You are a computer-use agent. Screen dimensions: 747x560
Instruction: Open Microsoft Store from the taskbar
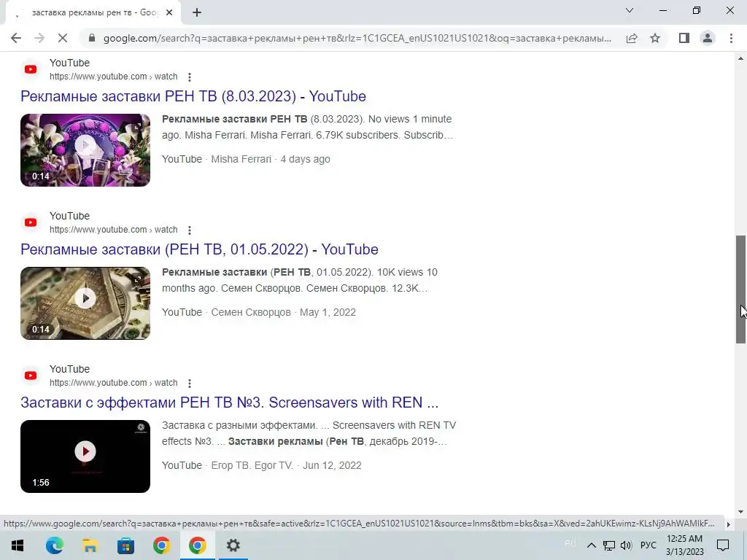125,545
